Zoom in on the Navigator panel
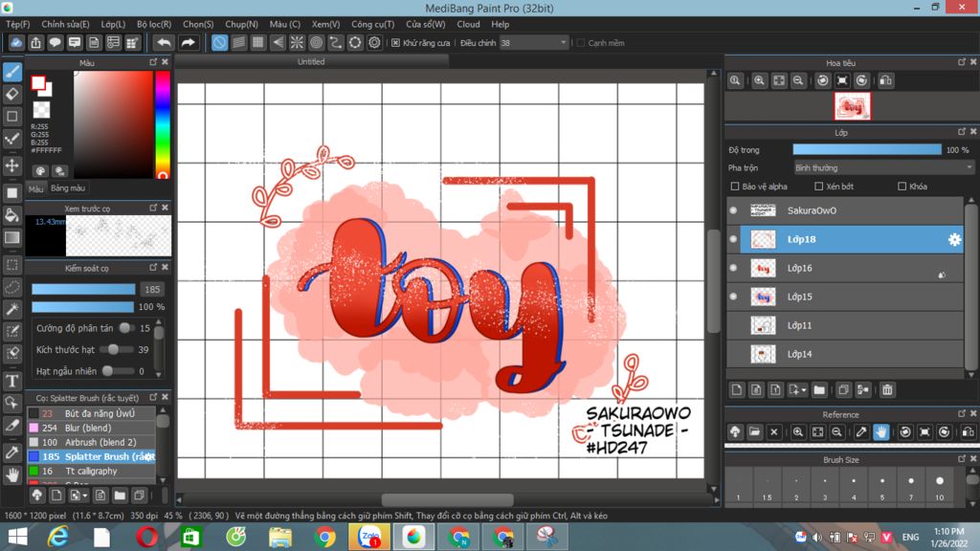The image size is (980, 551). 759,80
